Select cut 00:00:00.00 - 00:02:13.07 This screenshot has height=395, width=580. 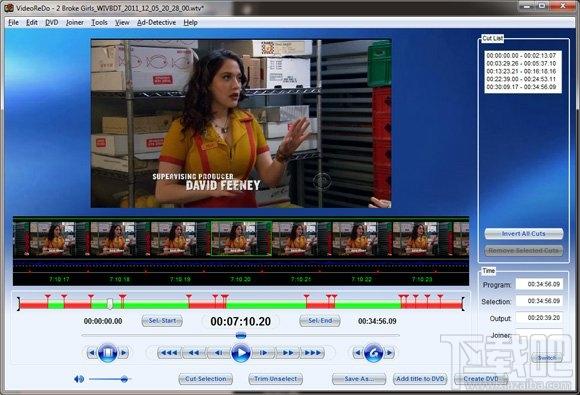[521, 55]
